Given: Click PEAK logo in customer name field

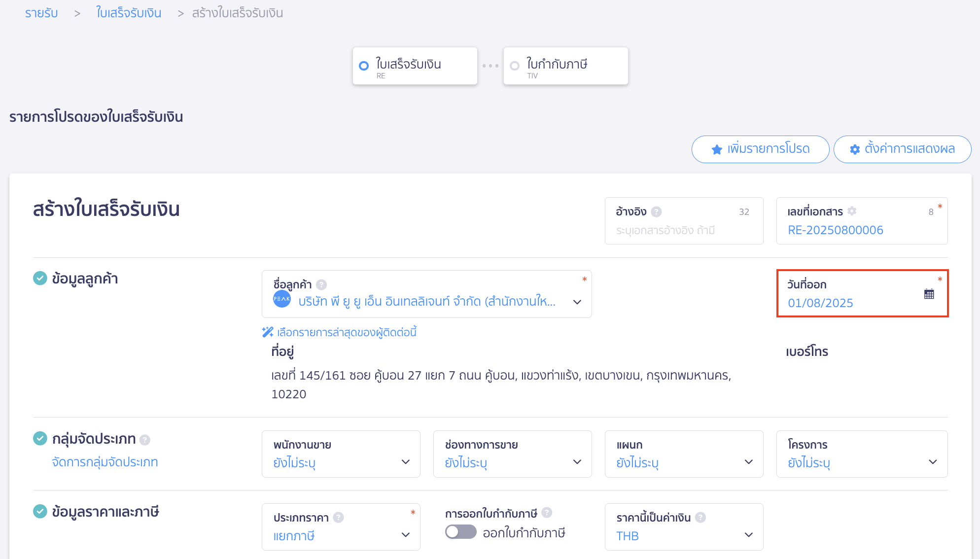Looking at the screenshot, I should tap(282, 299).
